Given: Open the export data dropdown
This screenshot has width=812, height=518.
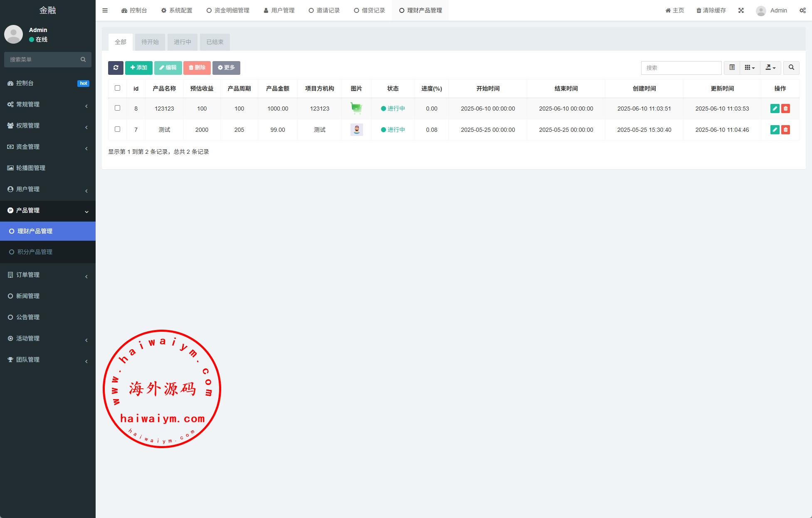Looking at the screenshot, I should [x=770, y=68].
